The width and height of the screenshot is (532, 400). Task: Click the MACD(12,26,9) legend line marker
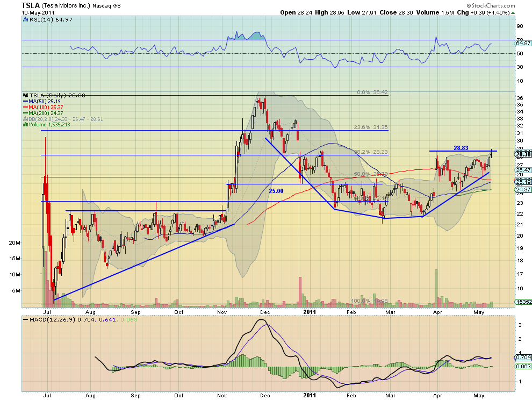[25, 319]
